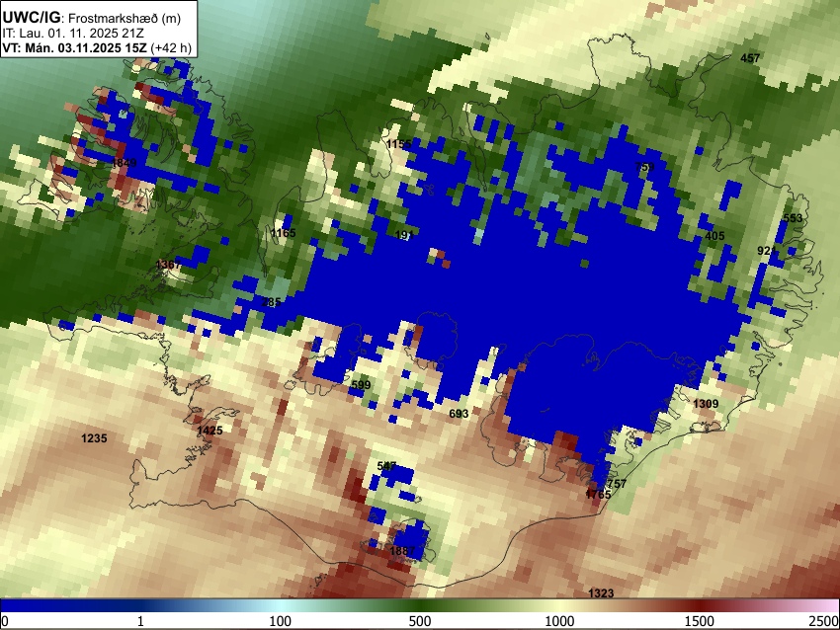Click the 1000 tick on color scale
The height and width of the screenshot is (630, 840).
[559, 621]
